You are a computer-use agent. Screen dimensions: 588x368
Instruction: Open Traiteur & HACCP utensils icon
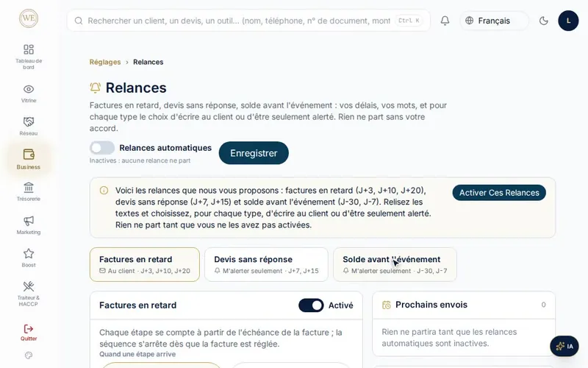29,286
